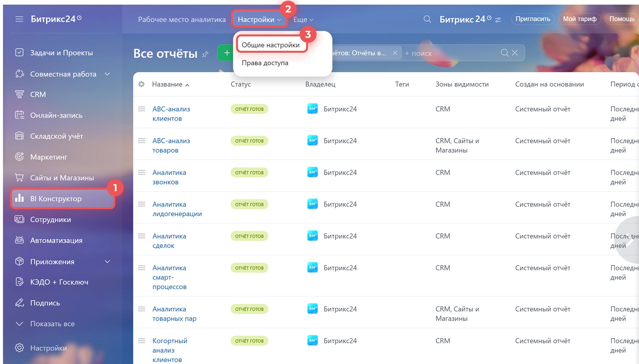The width and height of the screenshot is (639, 364).
Task: Click the row menu icon for Аналитика сделок
Action: click(x=141, y=236)
